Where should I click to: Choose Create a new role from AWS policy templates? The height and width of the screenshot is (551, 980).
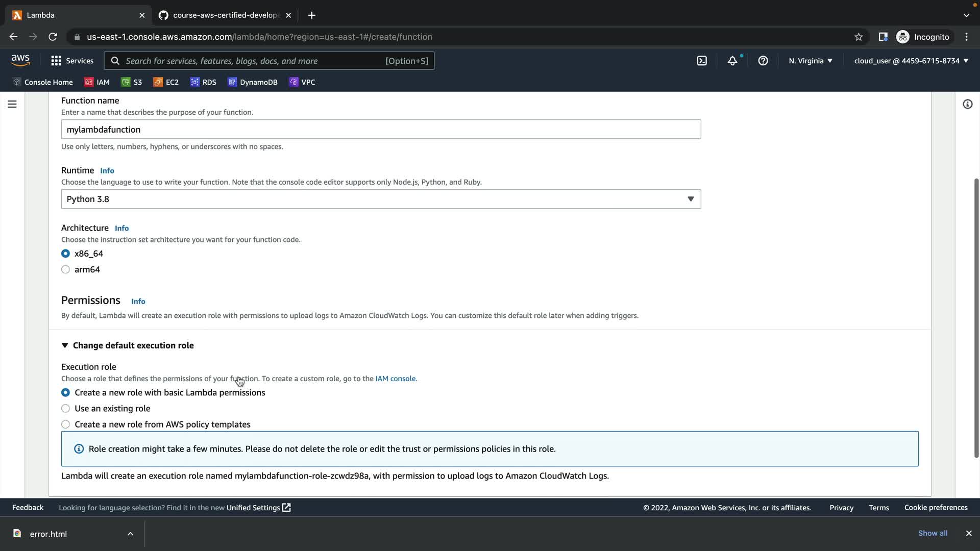tap(66, 424)
